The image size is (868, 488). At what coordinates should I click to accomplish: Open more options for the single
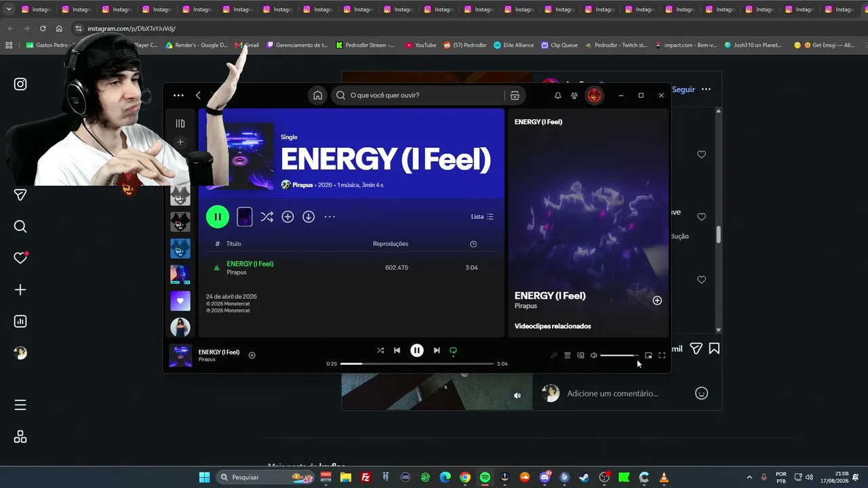330,217
